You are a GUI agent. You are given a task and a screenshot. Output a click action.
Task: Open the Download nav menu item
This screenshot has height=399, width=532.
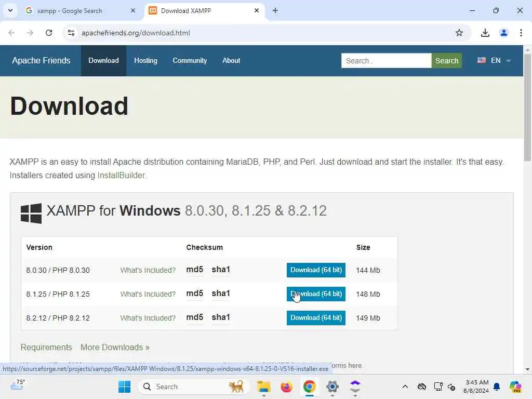(x=103, y=60)
